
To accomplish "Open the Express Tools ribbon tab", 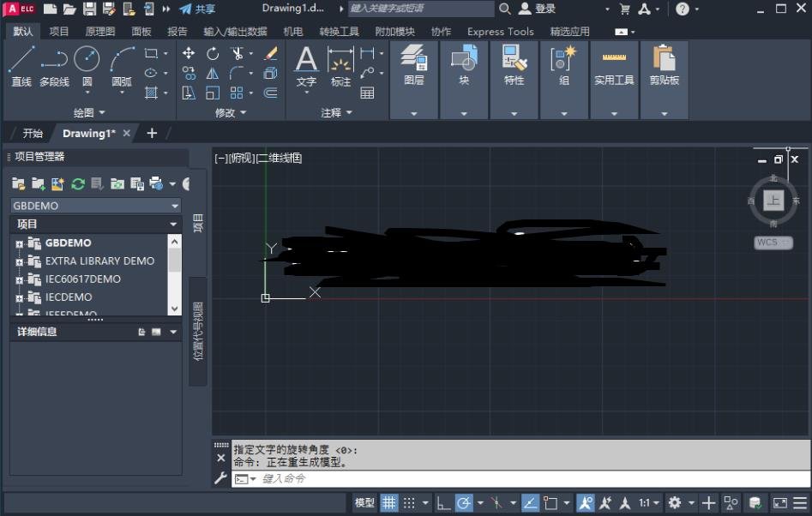I will point(500,32).
